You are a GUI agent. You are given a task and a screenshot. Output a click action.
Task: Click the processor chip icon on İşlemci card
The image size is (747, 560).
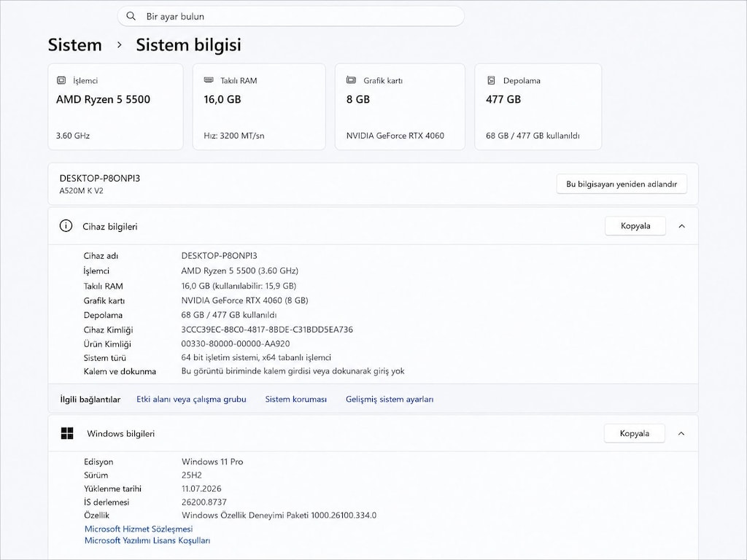tap(61, 80)
